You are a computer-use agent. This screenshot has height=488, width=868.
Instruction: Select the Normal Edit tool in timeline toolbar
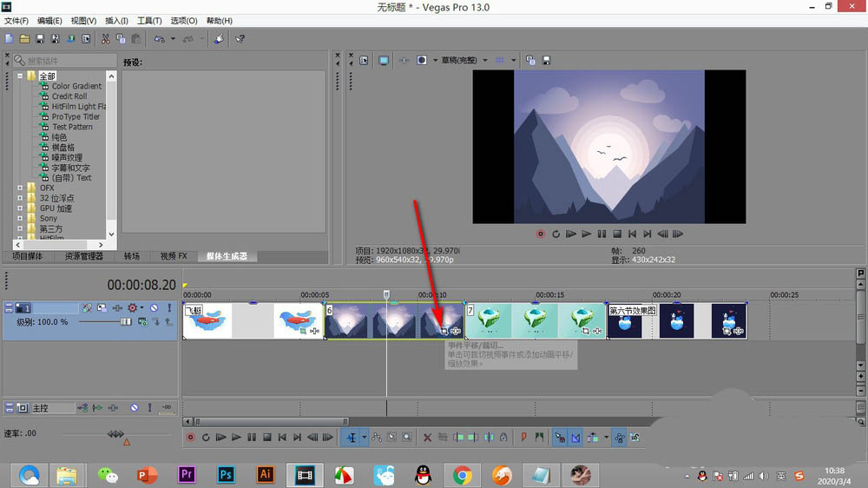click(352, 438)
